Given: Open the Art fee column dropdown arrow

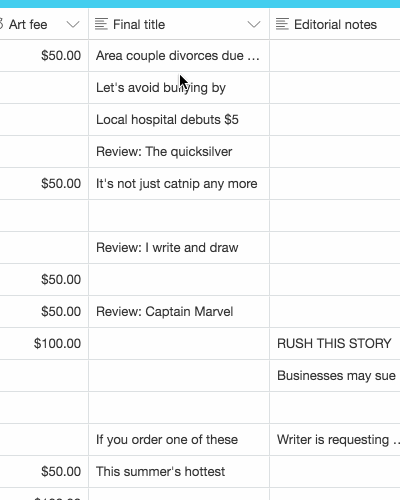Looking at the screenshot, I should pos(73,24).
